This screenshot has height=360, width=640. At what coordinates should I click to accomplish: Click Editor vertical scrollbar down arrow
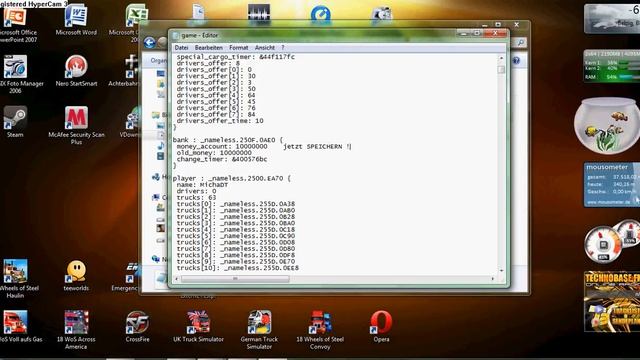point(502,271)
